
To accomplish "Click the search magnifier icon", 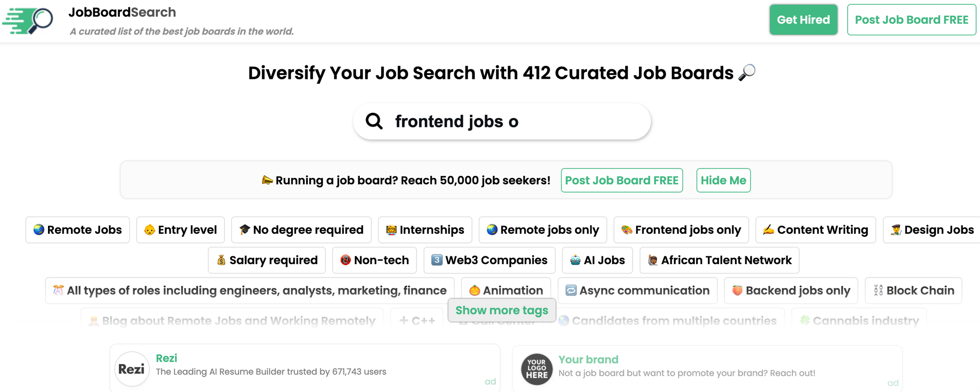I will 374,121.
